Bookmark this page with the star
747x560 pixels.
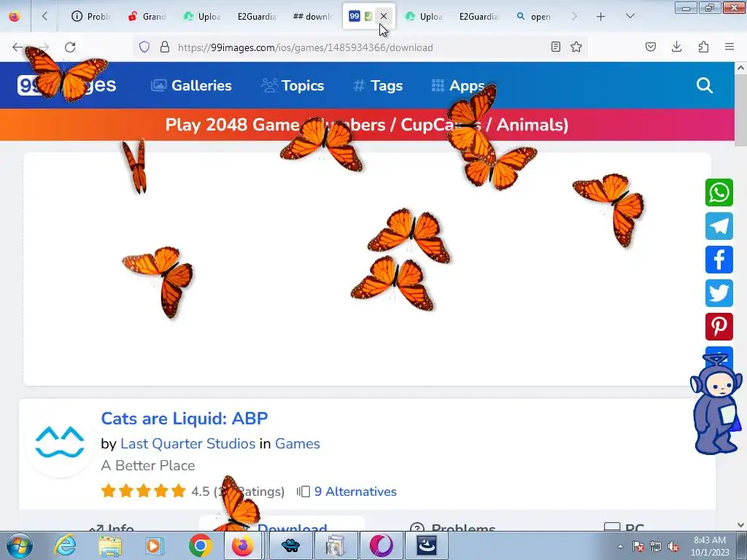pyautogui.click(x=576, y=47)
